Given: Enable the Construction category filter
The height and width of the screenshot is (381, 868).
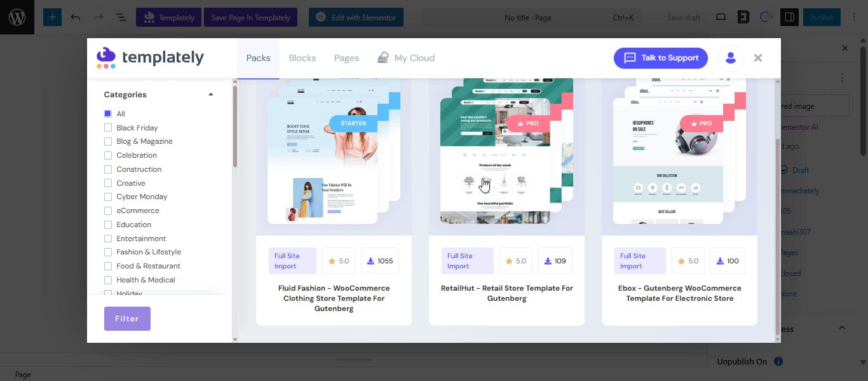Looking at the screenshot, I should [x=108, y=169].
